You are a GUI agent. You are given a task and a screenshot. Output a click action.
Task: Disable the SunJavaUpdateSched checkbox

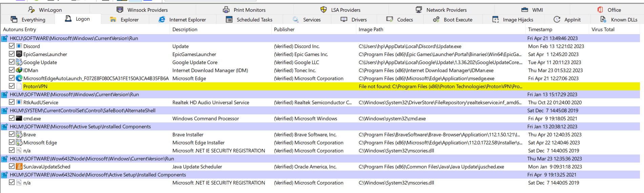click(x=12, y=166)
